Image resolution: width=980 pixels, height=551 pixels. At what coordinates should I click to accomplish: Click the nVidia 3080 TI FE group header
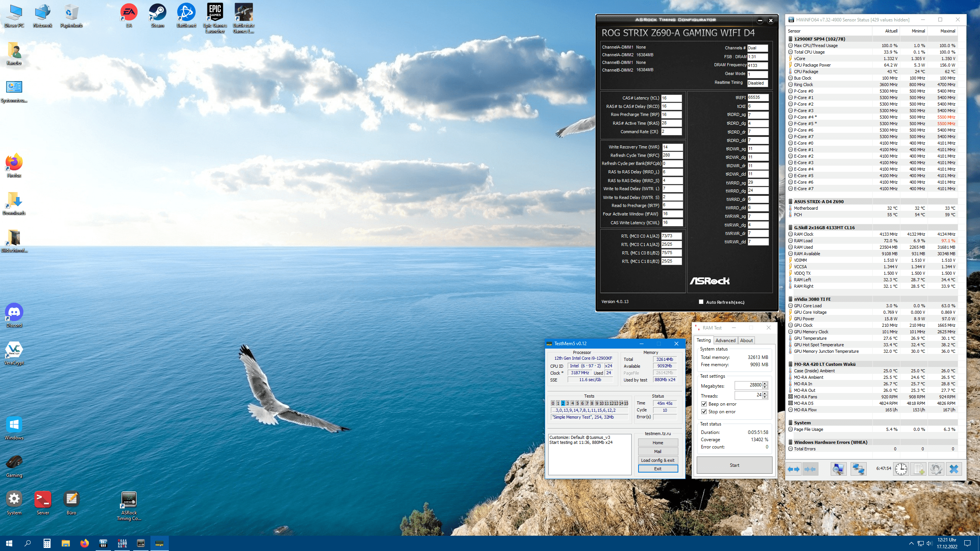872,299
